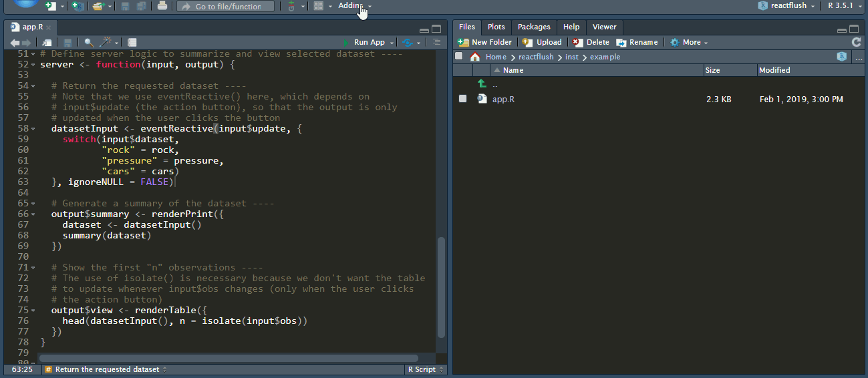Click the green up-directory arrow
The width and height of the screenshot is (868, 378).
[482, 83]
